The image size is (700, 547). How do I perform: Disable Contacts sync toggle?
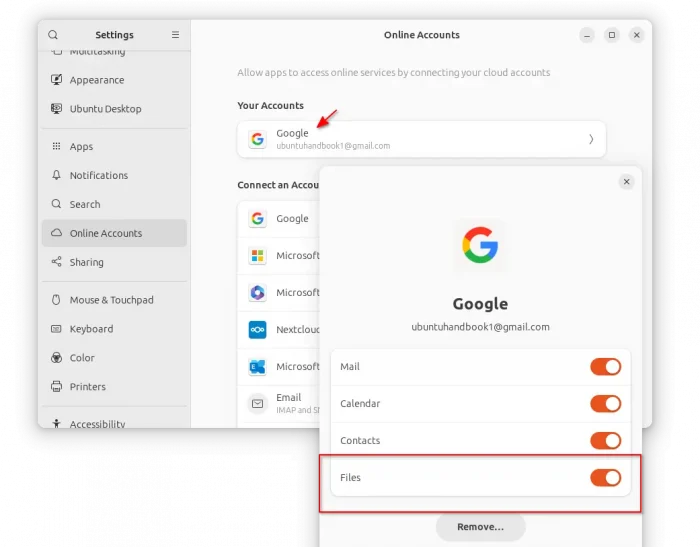pos(605,441)
